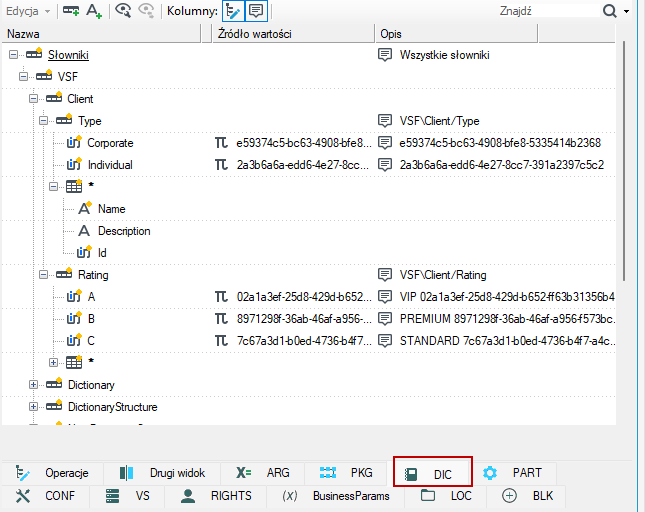Expand the Dictionary node
Image resolution: width=645 pixels, height=512 pixels.
pos(33,385)
